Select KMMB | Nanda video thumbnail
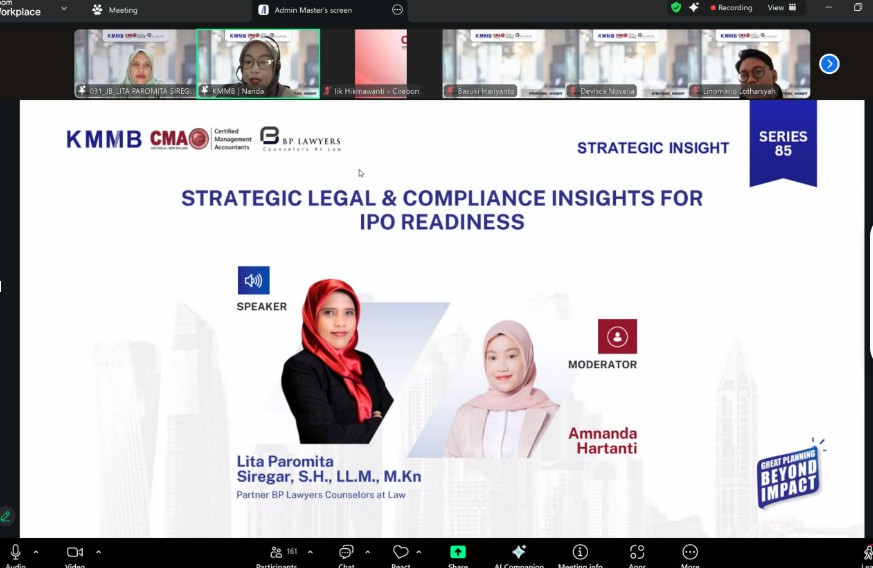Image resolution: width=873 pixels, height=568 pixels. [x=258, y=63]
